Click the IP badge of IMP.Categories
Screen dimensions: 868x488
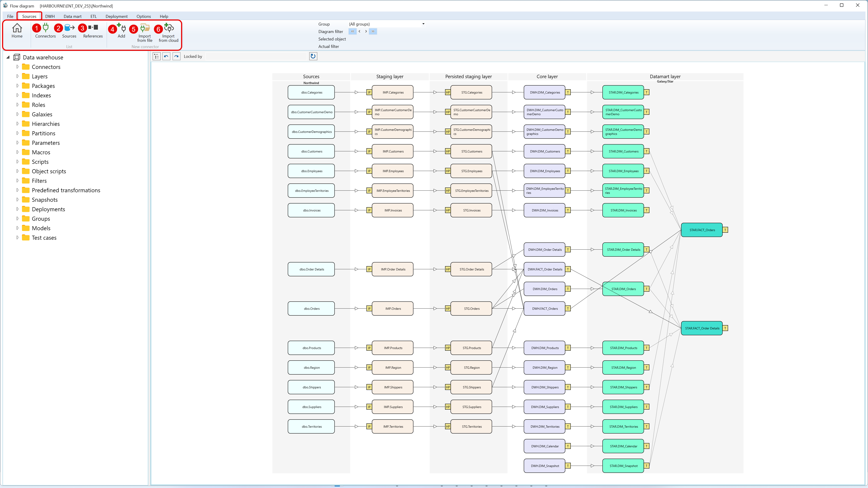pyautogui.click(x=369, y=92)
